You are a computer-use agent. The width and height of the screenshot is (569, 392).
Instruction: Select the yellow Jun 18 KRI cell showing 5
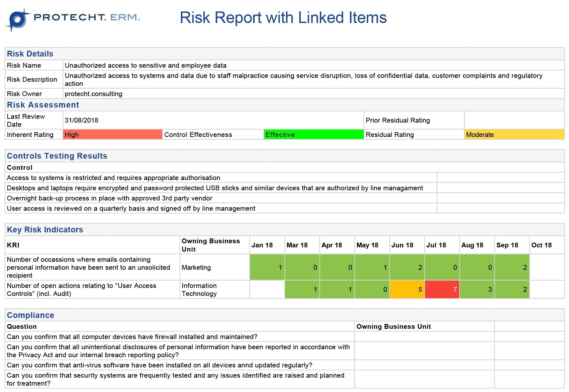407,289
